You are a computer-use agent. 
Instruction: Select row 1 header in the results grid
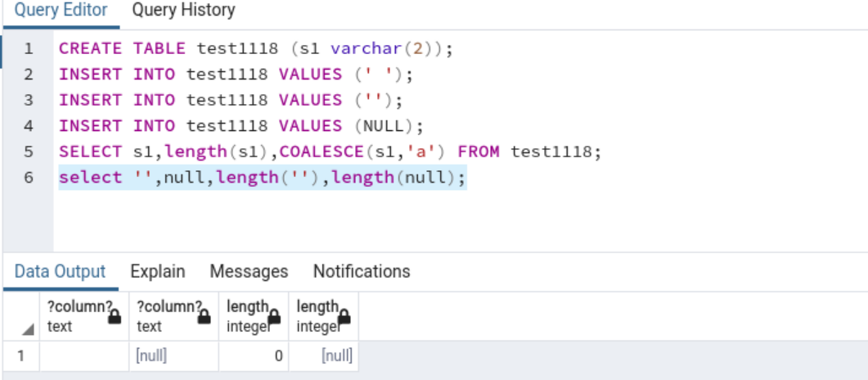pos(21,356)
